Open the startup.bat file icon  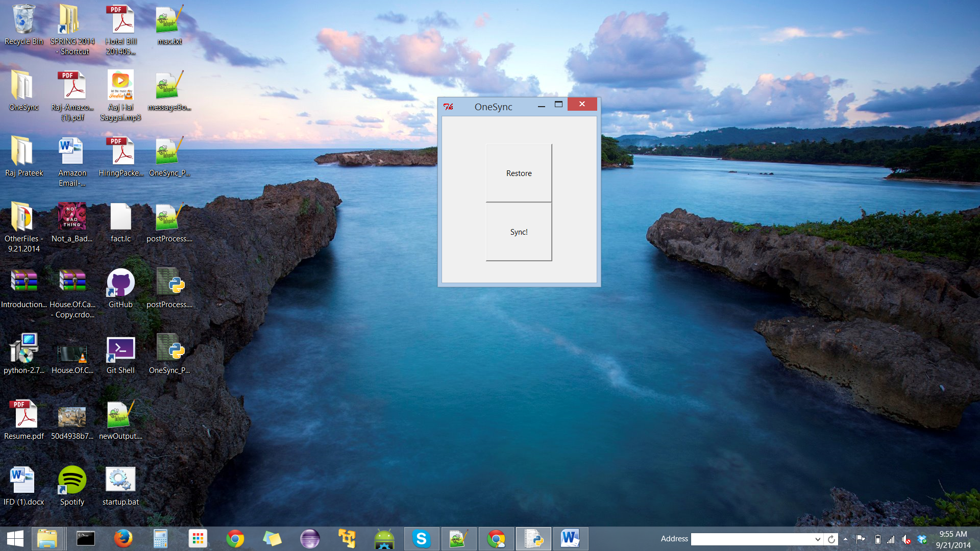click(x=120, y=481)
